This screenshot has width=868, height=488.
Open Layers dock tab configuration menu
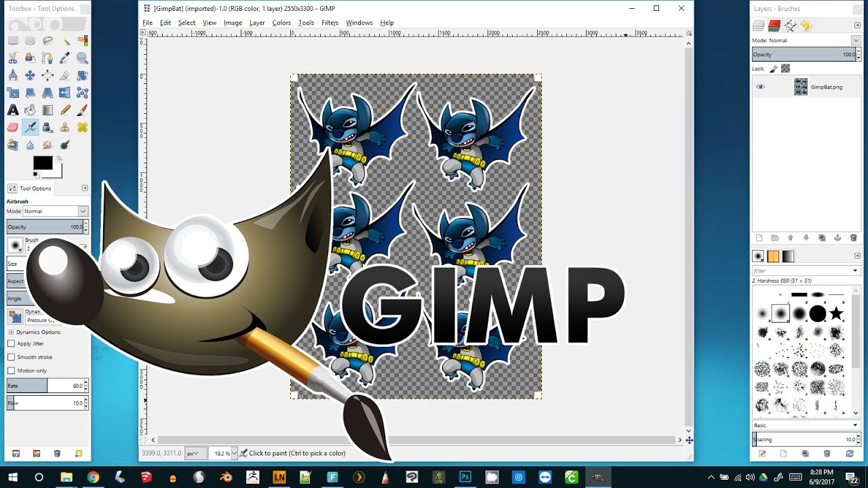tap(857, 25)
